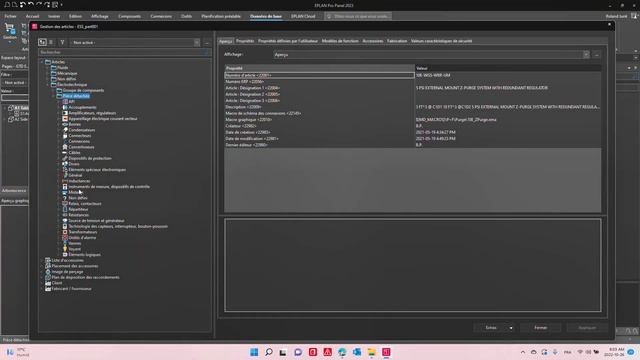Open the Affichage Aperçu dropdown
Image resolution: width=640 pixels, height=360 pixels.
click(x=586, y=55)
